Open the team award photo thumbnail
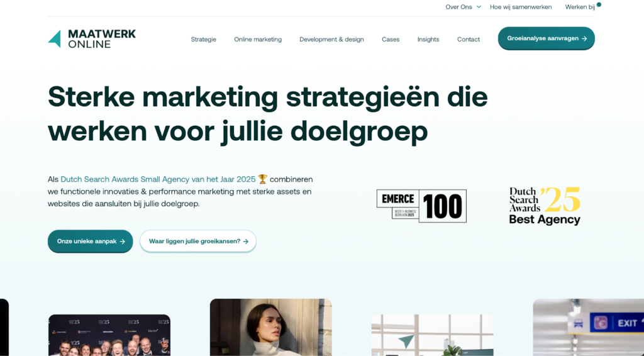 [x=109, y=335]
